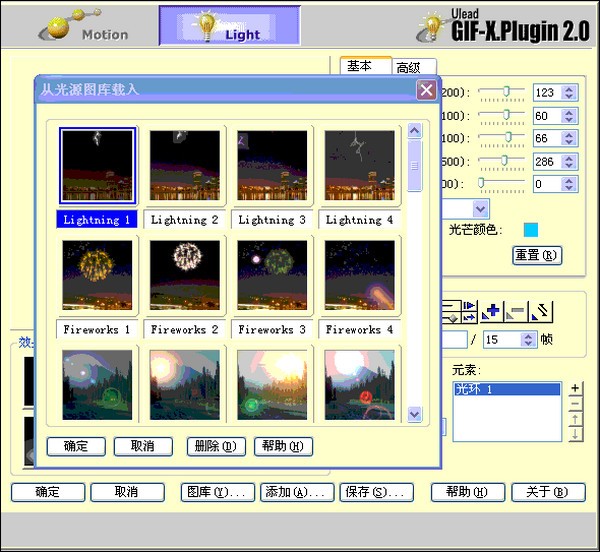Click the 光芒颜色 cyan color swatch
This screenshot has width=600, height=552.
click(x=531, y=230)
